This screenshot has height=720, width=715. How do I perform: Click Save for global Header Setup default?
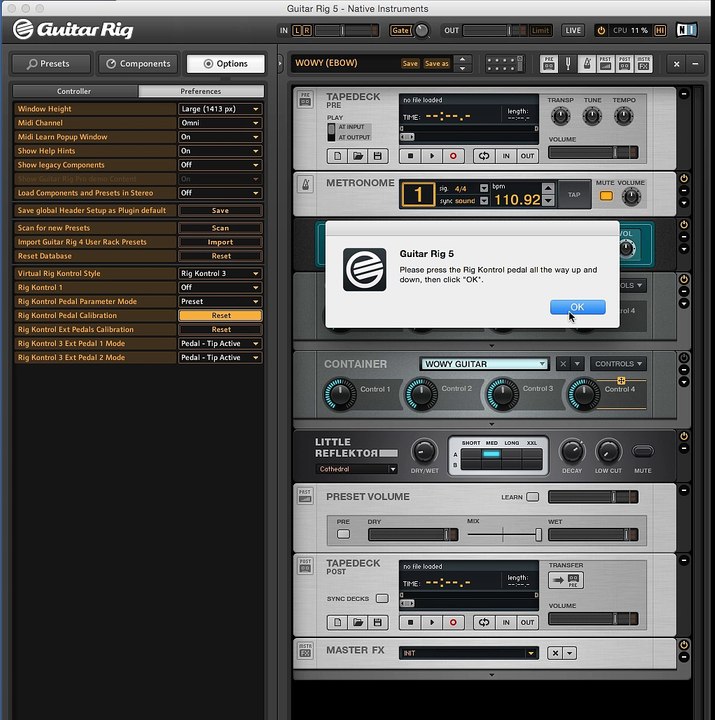220,210
